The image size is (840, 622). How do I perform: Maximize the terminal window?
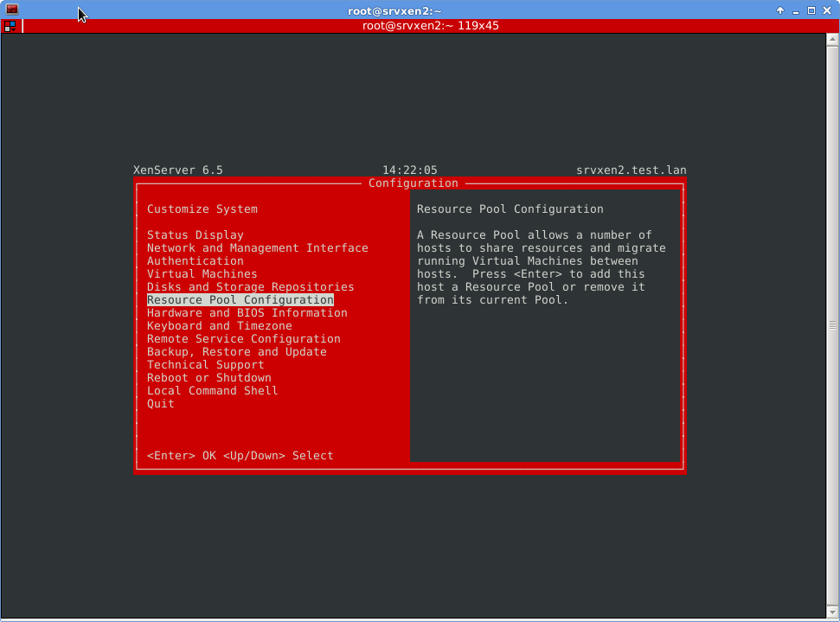[x=811, y=10]
